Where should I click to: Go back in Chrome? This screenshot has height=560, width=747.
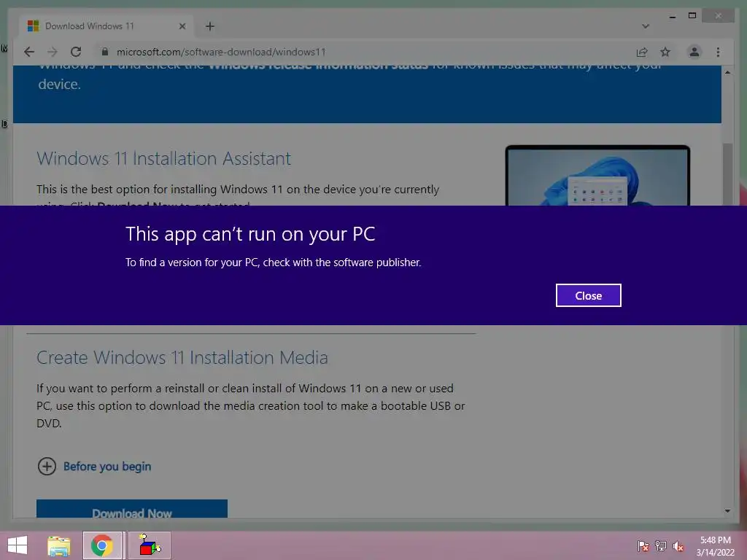(29, 52)
